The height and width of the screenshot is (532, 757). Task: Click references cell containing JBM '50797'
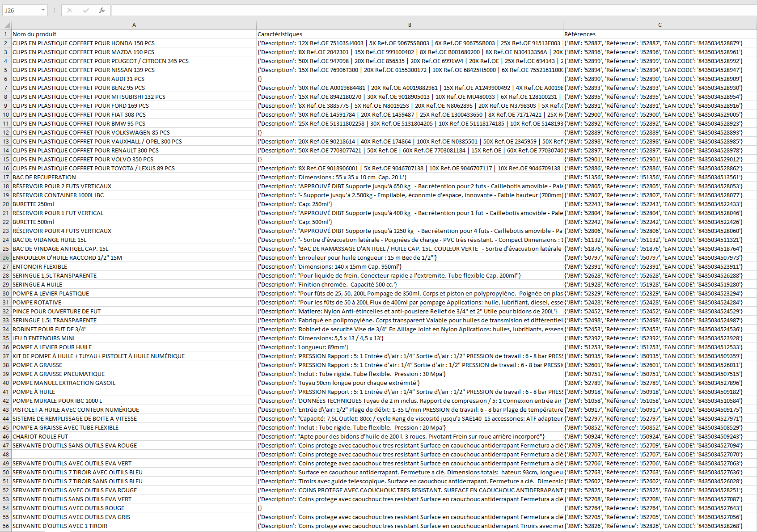point(660,258)
